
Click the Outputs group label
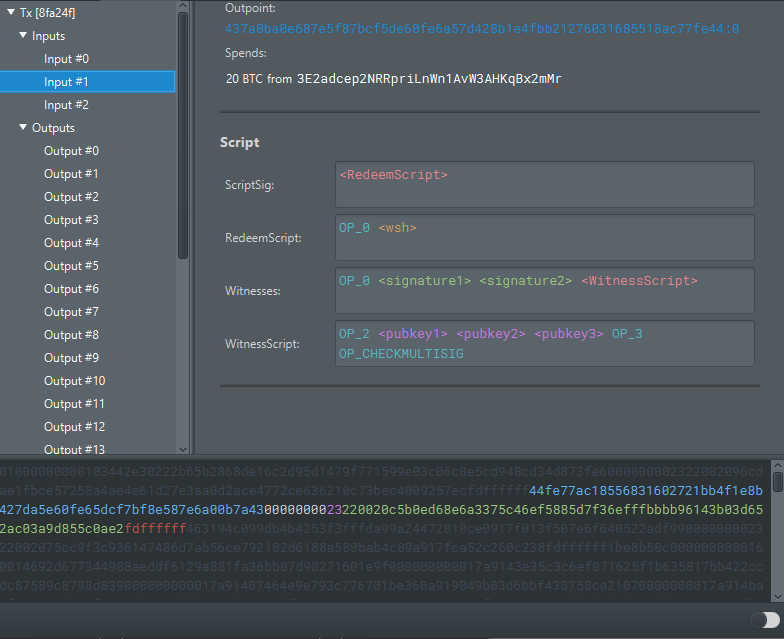pyautogui.click(x=54, y=128)
